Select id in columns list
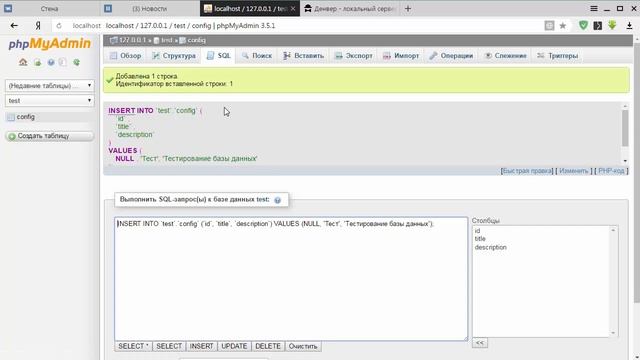 tap(478, 231)
